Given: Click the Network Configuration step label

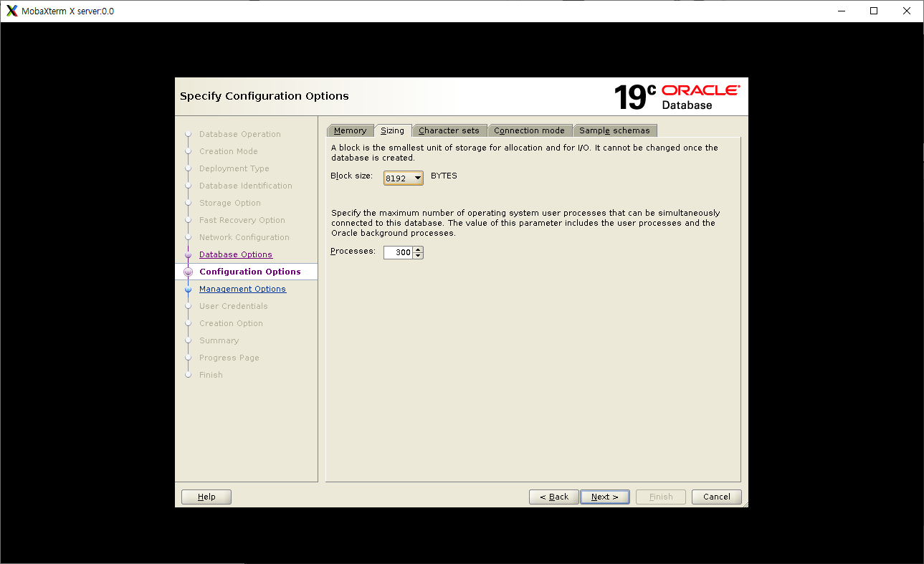Looking at the screenshot, I should [244, 237].
